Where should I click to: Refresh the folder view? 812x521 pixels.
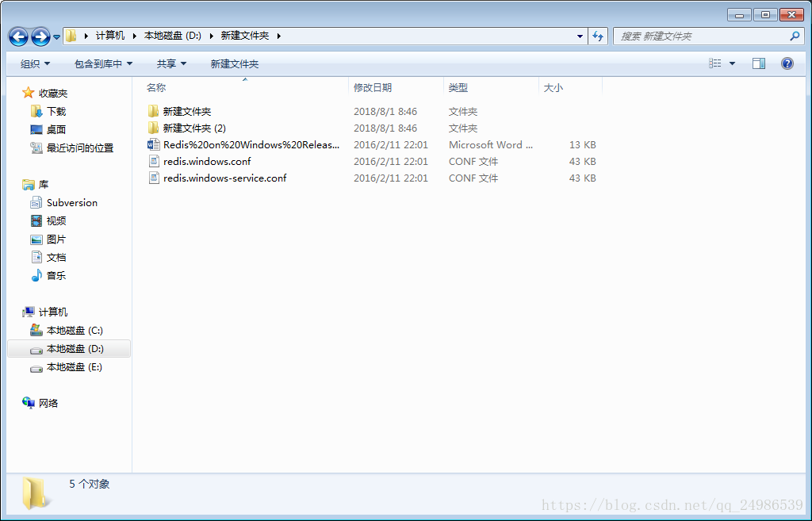tap(598, 36)
